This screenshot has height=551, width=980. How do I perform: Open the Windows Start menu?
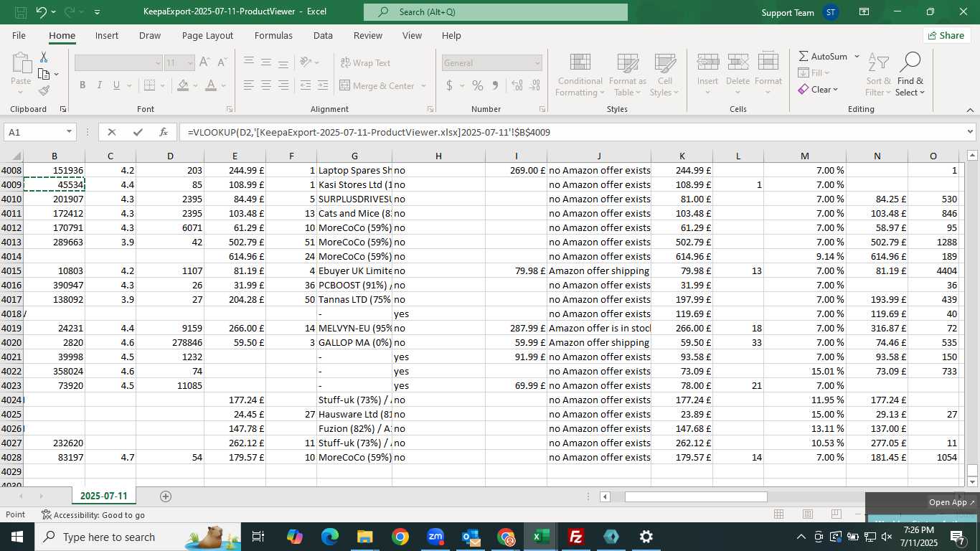[x=17, y=537]
